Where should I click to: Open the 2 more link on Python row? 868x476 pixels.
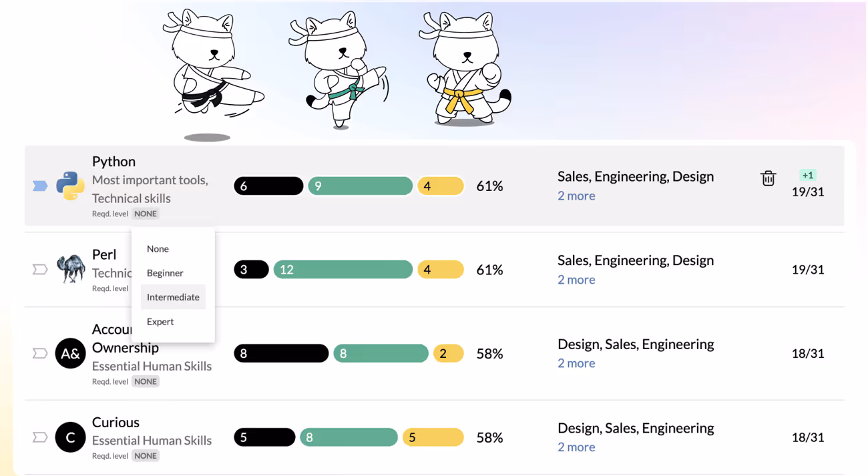click(x=576, y=196)
